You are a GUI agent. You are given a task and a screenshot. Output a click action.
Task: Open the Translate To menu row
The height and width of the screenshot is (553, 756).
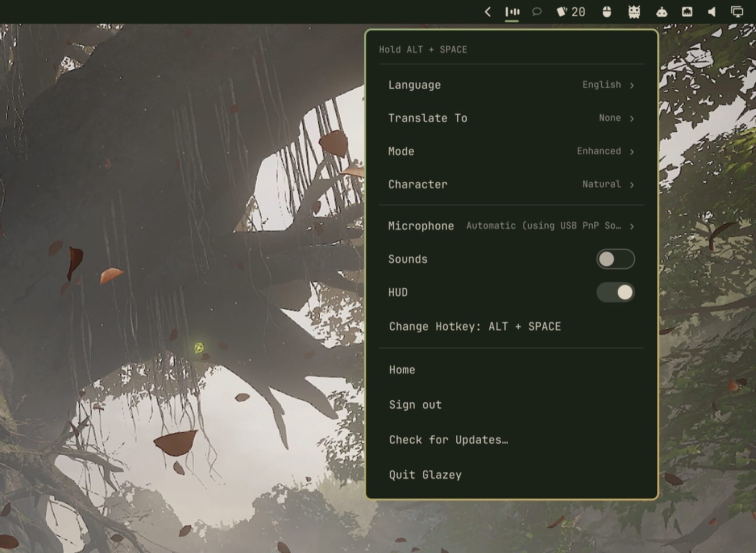click(x=511, y=118)
